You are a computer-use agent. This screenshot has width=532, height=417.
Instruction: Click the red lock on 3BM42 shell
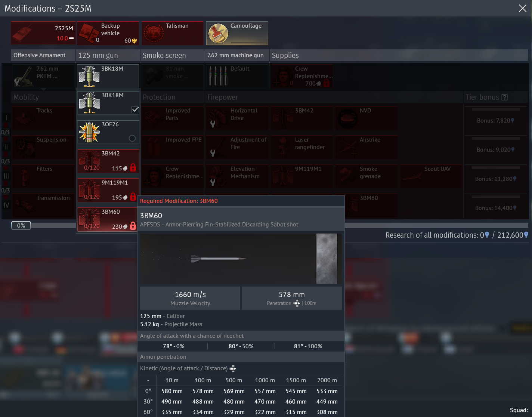(x=133, y=168)
